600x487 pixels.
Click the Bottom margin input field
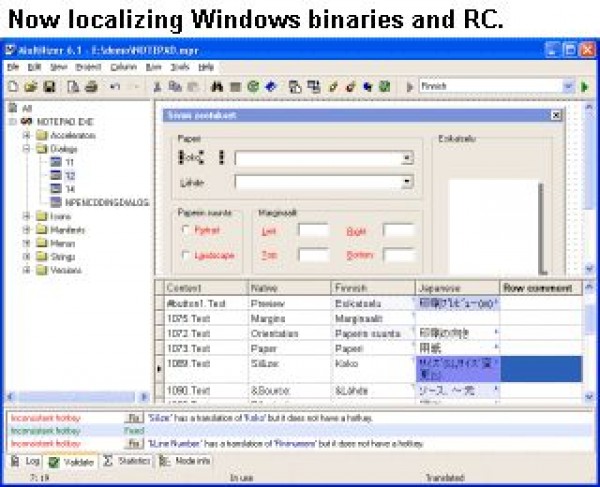[399, 255]
